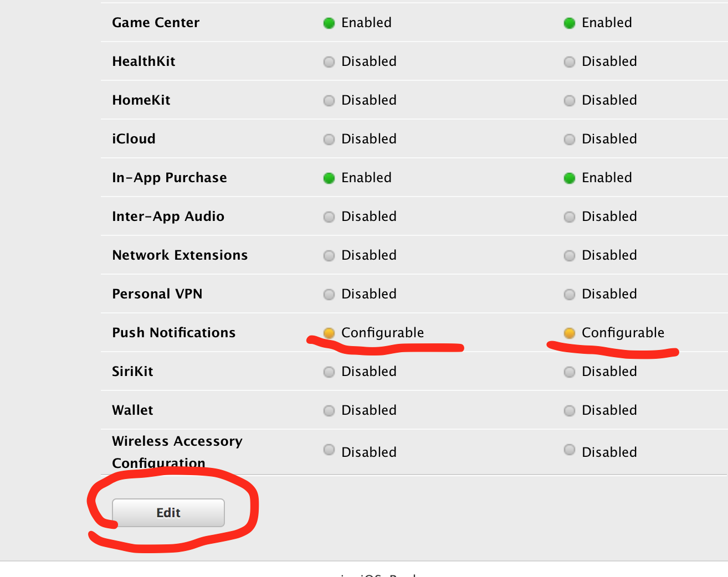
Task: Select the HomeKit capability name
Action: tap(141, 100)
